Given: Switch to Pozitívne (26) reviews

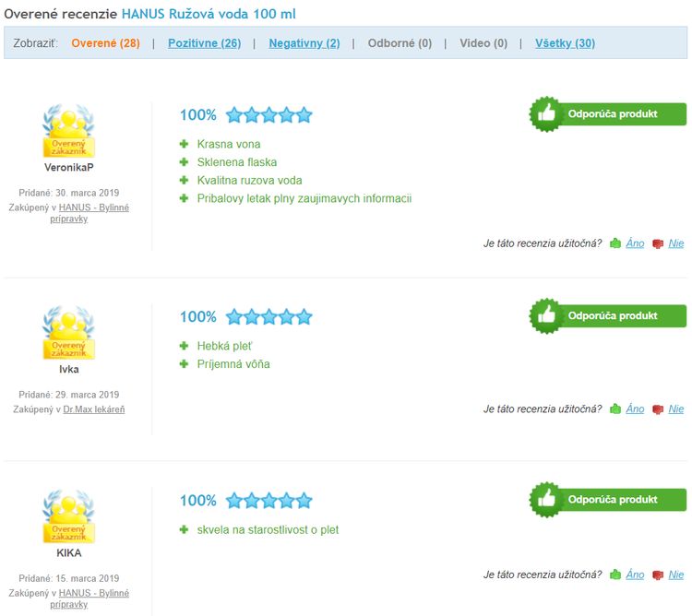Looking at the screenshot, I should click(204, 43).
